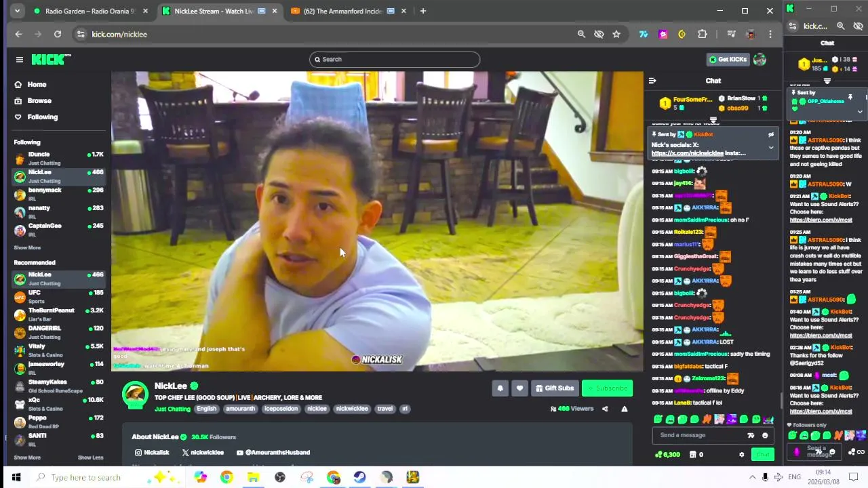Expand the pinned KickBot message

coord(770,148)
